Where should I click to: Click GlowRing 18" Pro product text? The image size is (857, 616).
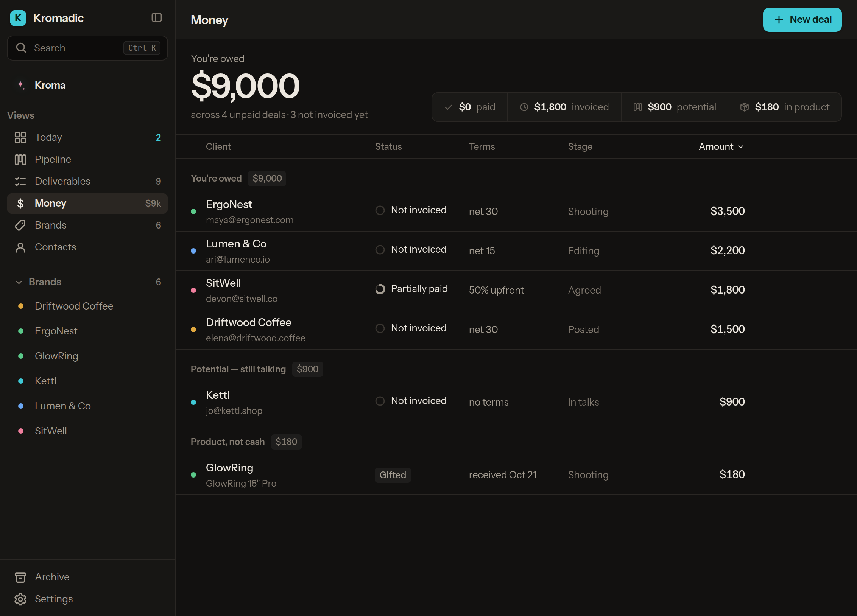click(241, 484)
